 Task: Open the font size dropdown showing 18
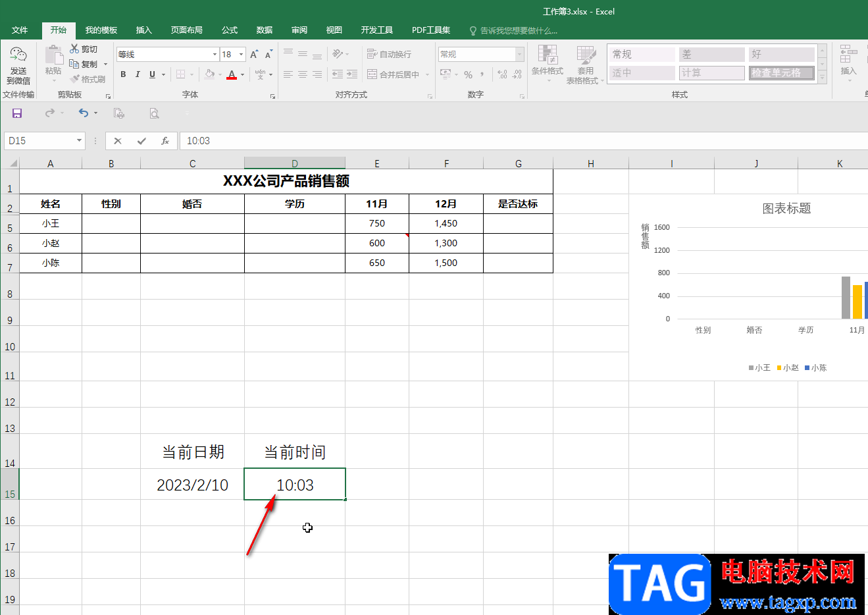pos(242,54)
